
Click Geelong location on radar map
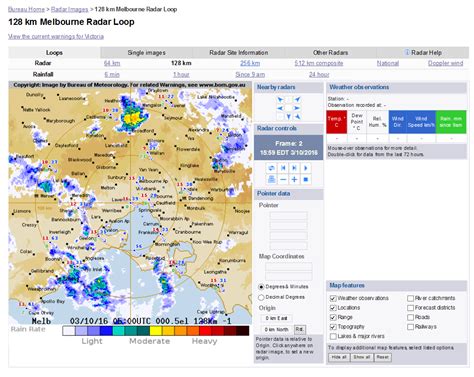pos(87,238)
